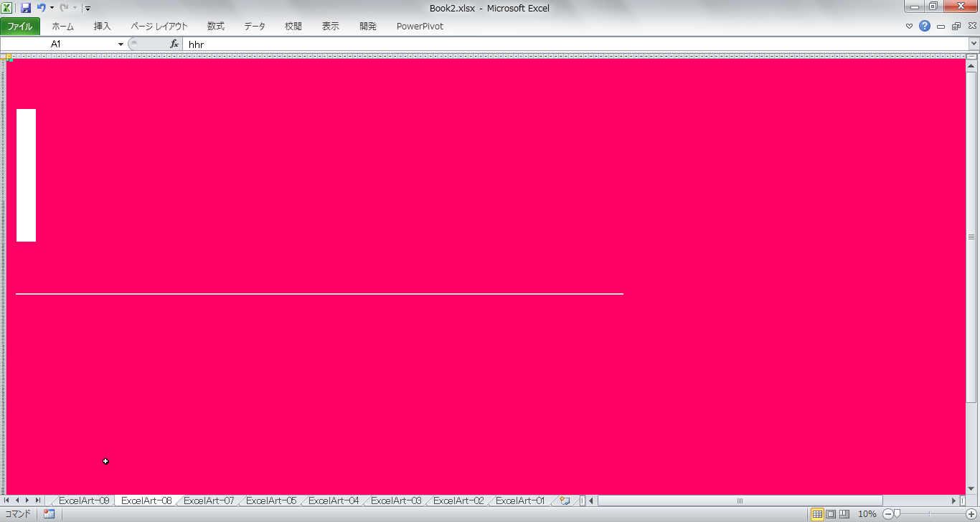Expand the formula bar with chevron

tap(974, 44)
